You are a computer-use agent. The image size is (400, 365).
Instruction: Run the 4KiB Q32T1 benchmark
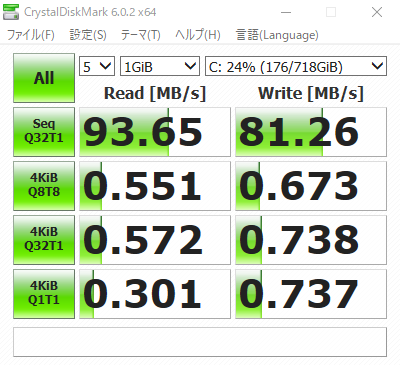point(44,240)
